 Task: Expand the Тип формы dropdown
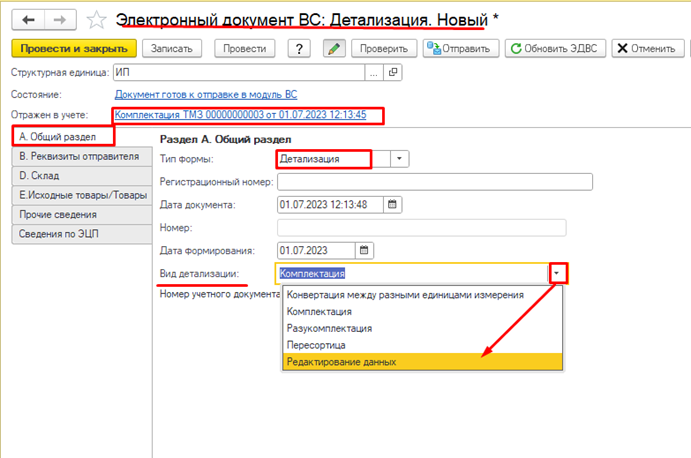pos(400,158)
